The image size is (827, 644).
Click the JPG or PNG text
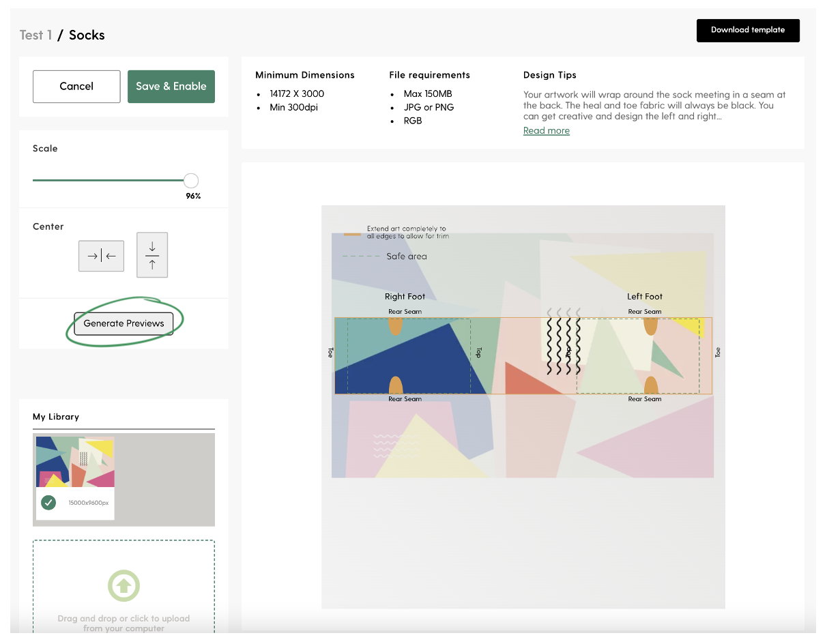429,107
